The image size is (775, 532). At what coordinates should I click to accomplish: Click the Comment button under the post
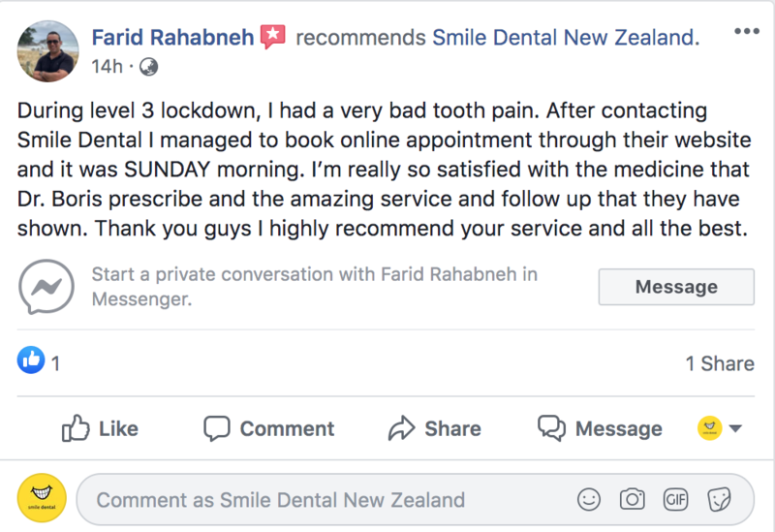click(268, 428)
